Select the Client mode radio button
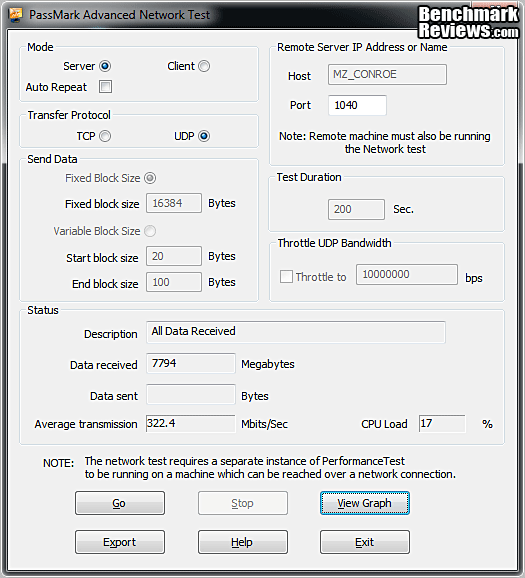The image size is (525, 578). point(204,66)
